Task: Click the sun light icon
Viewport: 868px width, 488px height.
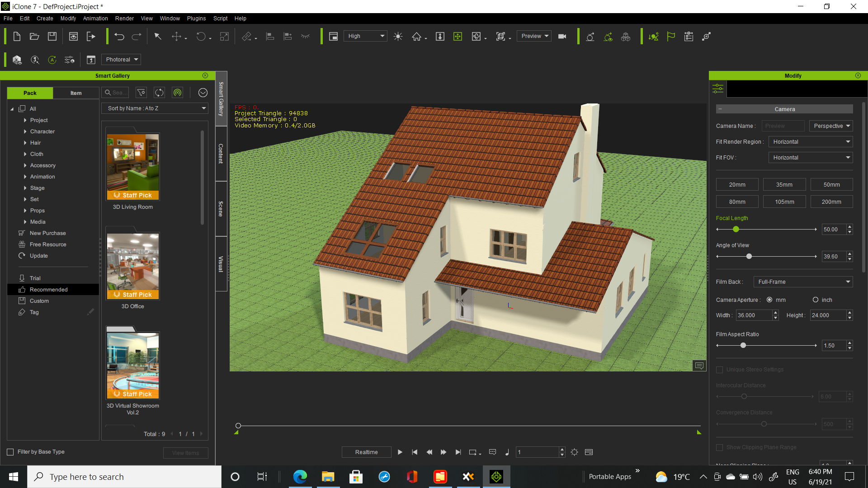Action: click(398, 37)
